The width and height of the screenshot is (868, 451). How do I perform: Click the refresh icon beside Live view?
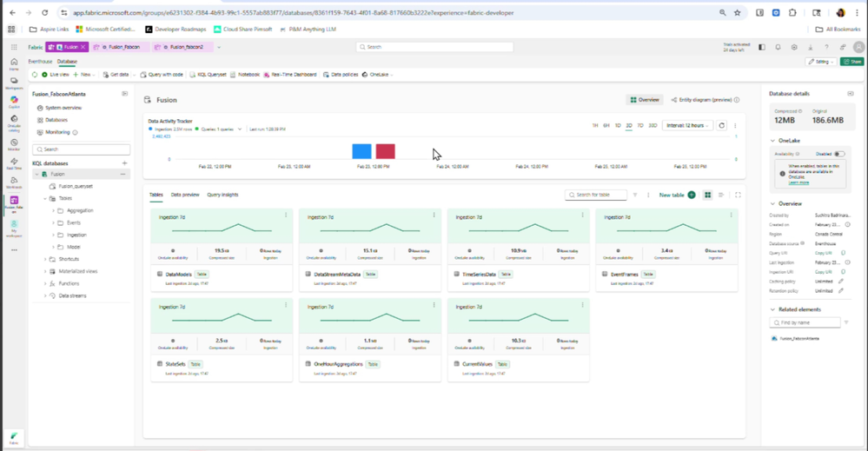click(35, 74)
